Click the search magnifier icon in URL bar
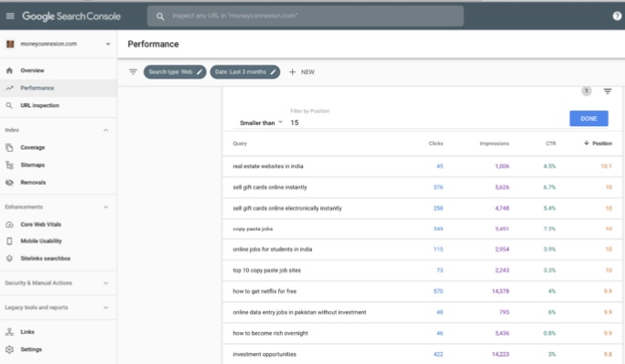625x364 pixels. coord(160,16)
